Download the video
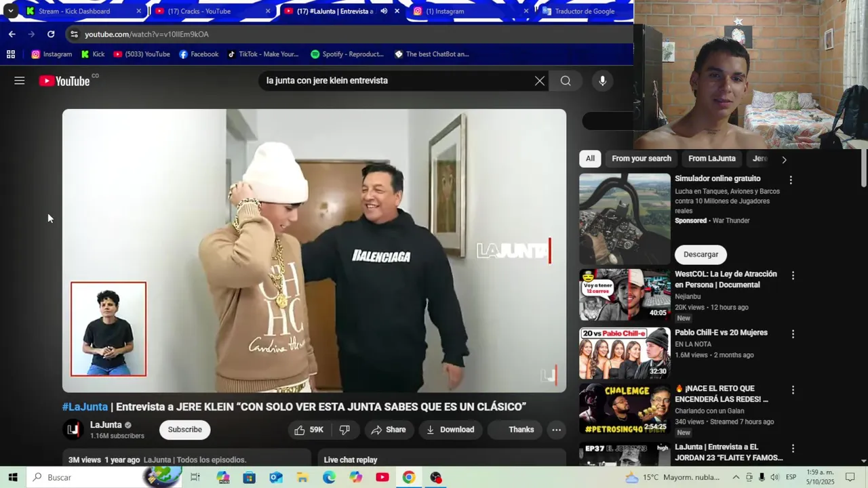Image resolution: width=868 pixels, height=488 pixels. point(450,430)
